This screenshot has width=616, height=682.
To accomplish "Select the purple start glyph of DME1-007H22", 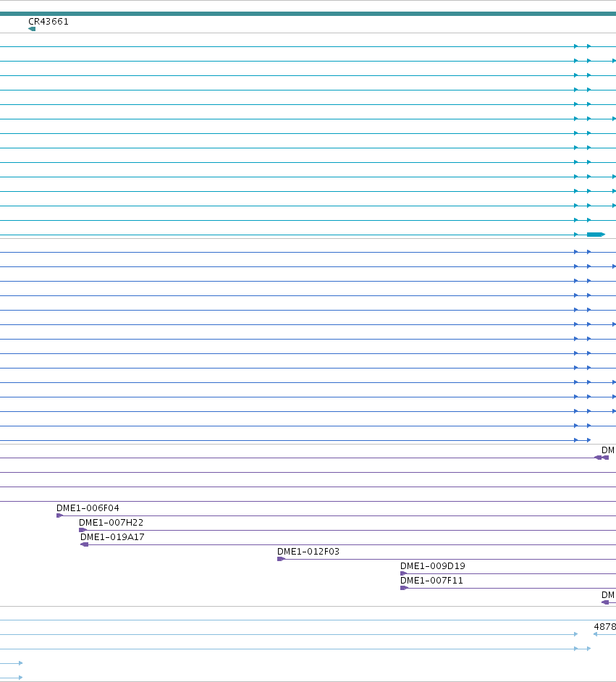I will point(83,530).
